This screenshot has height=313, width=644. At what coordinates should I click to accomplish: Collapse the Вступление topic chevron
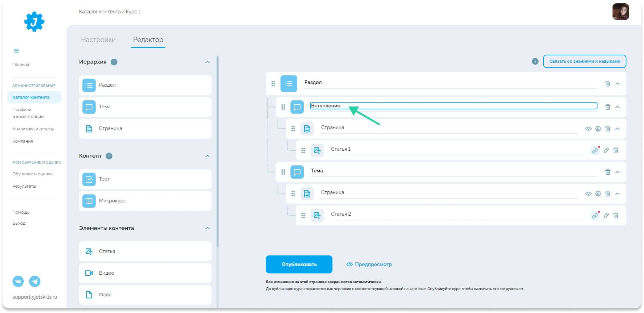click(617, 107)
